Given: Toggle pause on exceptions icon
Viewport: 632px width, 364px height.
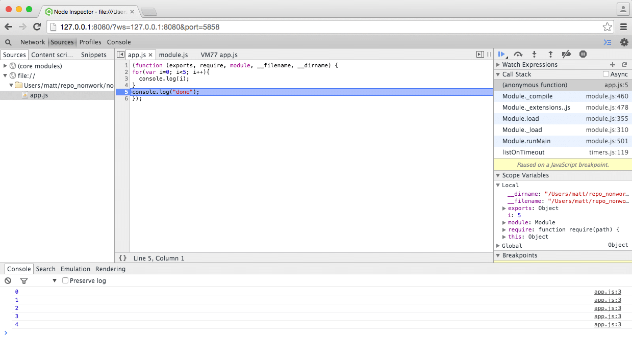Looking at the screenshot, I should [x=583, y=54].
